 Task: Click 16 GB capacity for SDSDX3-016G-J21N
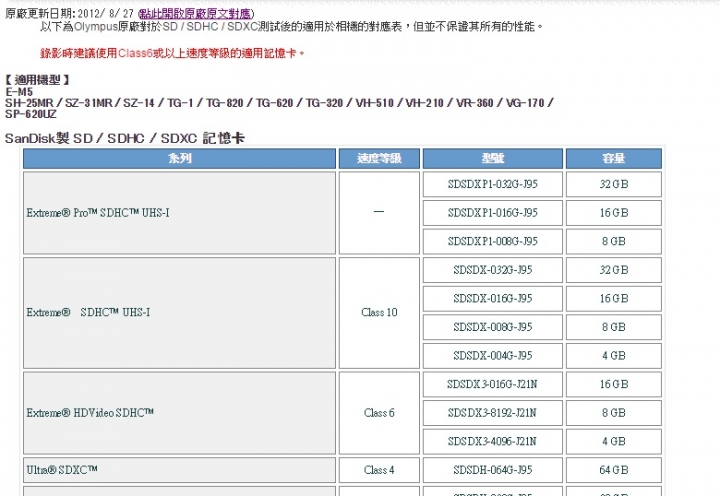click(614, 384)
